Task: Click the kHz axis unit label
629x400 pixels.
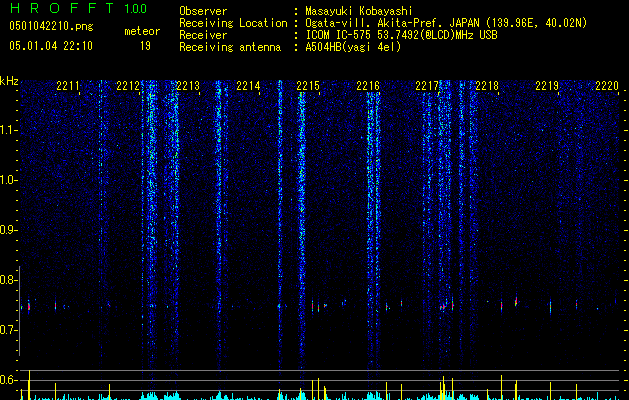Action: pos(9,81)
